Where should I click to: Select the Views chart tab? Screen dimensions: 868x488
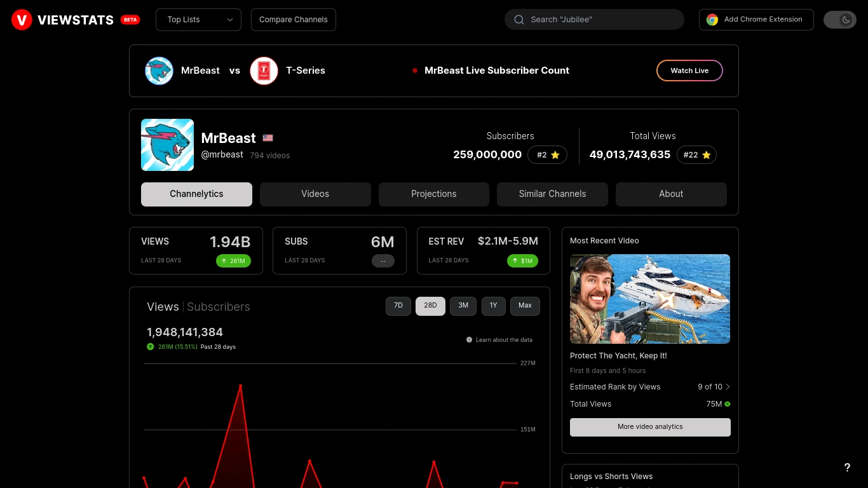[x=163, y=307]
